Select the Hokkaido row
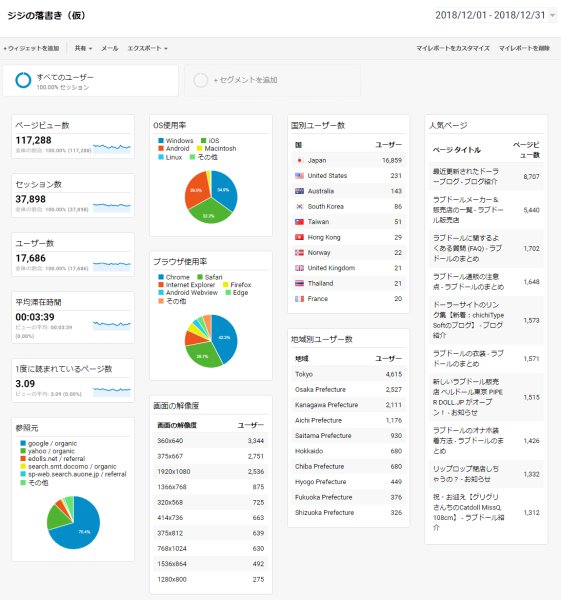 [348, 451]
